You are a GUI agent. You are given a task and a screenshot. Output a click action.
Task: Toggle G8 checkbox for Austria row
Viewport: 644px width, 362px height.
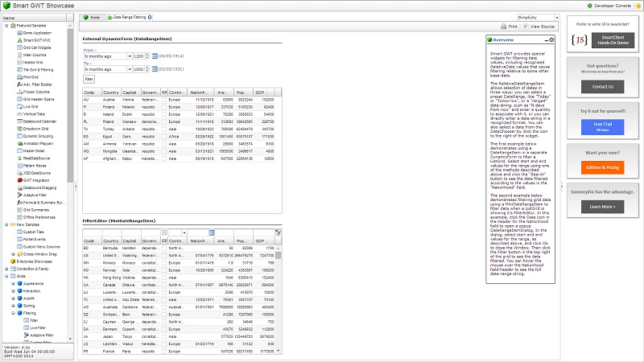pyautogui.click(x=163, y=99)
